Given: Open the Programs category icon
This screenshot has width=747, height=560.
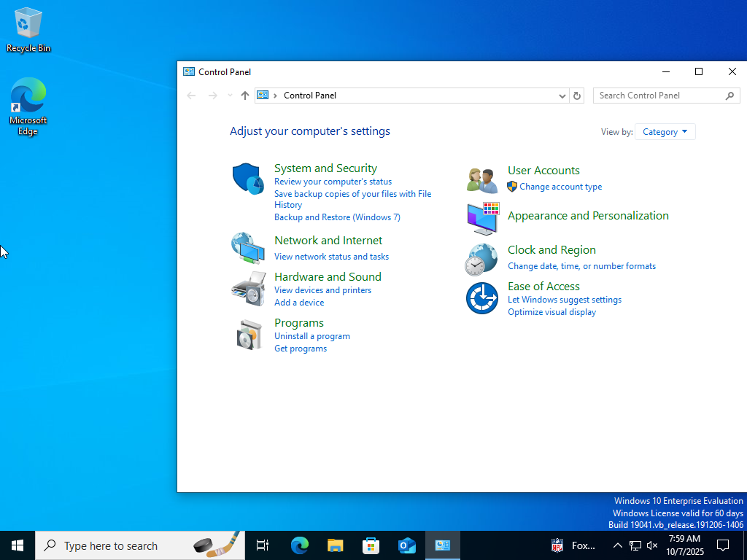Looking at the screenshot, I should pos(248,335).
